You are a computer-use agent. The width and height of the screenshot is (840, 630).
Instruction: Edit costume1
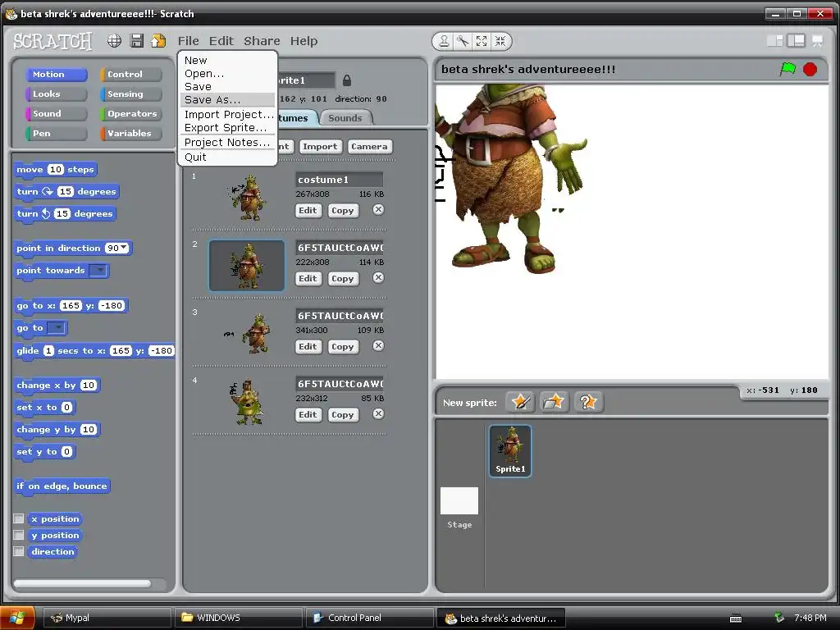point(308,210)
